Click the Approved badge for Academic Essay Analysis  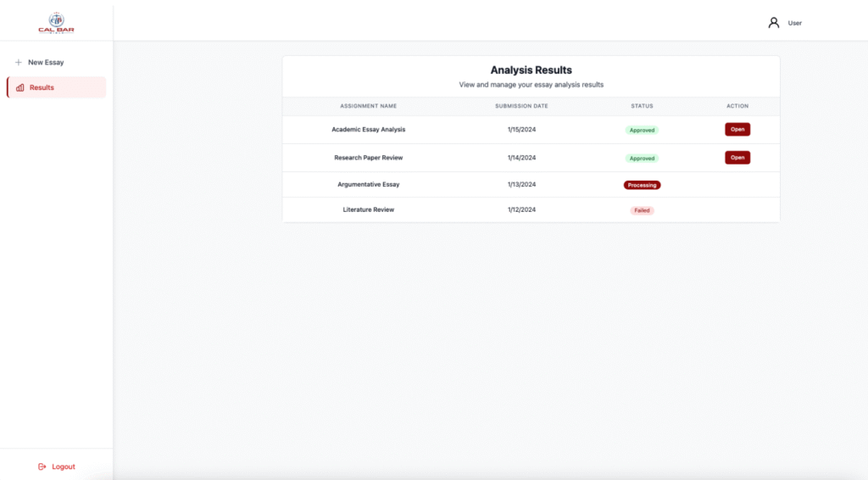coord(642,131)
